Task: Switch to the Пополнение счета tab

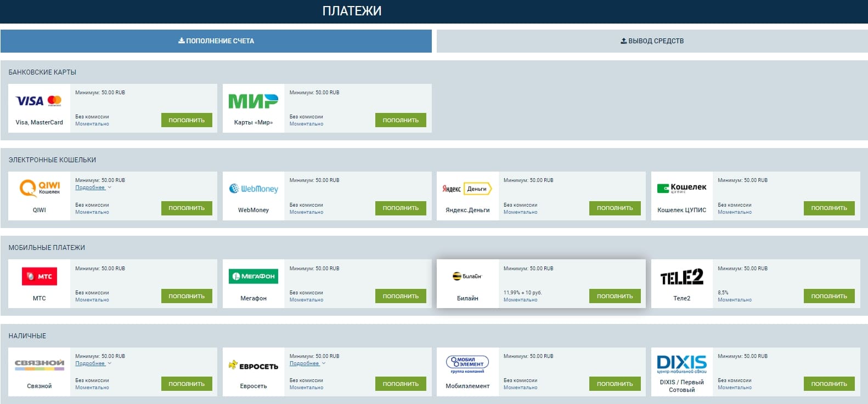Action: (x=216, y=41)
